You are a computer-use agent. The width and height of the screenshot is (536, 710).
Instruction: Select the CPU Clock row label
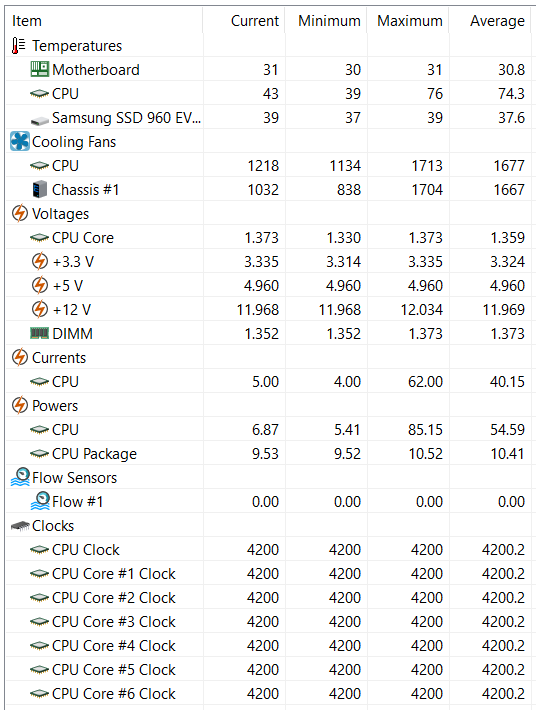click(86, 550)
